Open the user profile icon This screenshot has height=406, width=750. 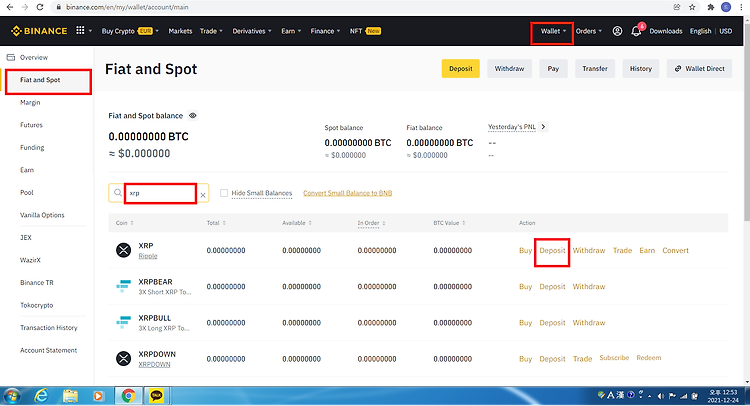click(618, 31)
